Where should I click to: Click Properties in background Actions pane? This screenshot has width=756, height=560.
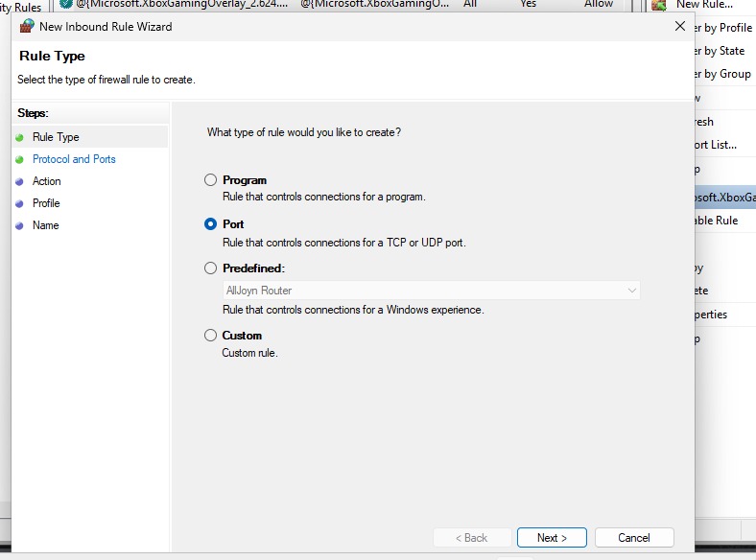pyautogui.click(x=711, y=315)
